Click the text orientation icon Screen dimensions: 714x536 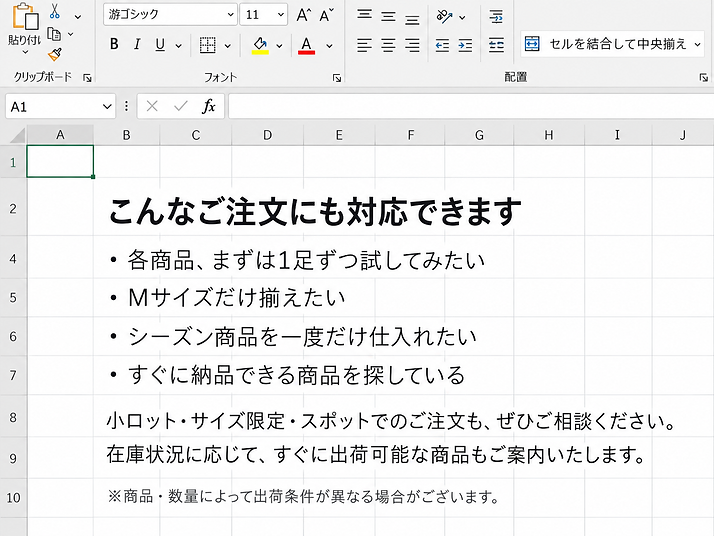tap(444, 17)
